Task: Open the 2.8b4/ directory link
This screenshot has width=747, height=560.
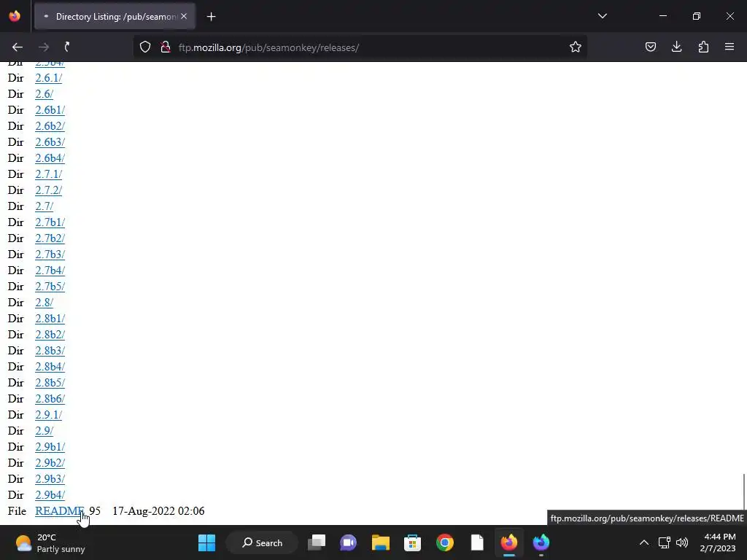Action: [50, 367]
